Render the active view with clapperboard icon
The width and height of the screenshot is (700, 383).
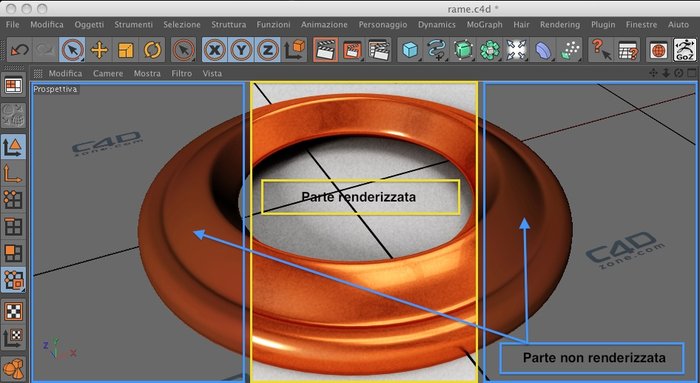(325, 50)
